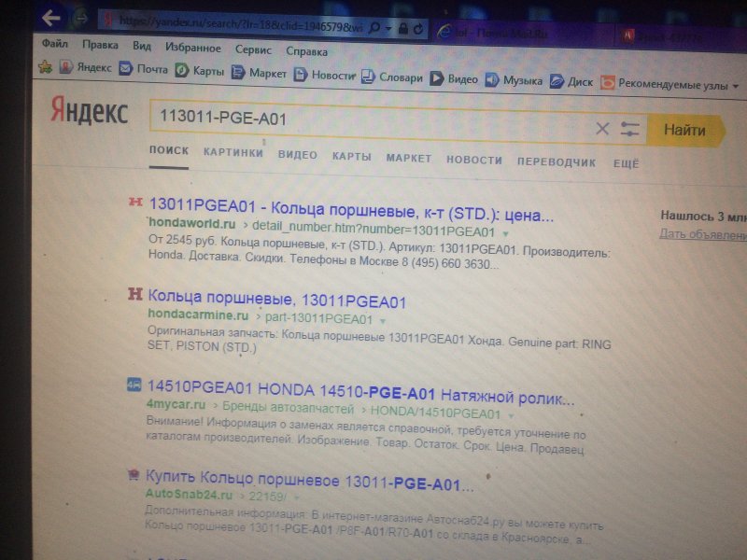Screen dimensions: 747x560
Task: Select the Переводчик tab
Action: [557, 161]
